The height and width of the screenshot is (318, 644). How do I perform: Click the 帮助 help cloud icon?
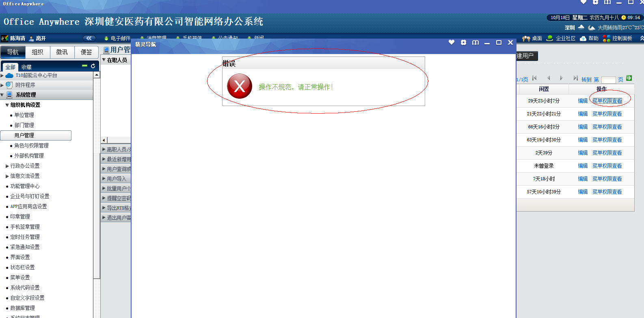[583, 38]
